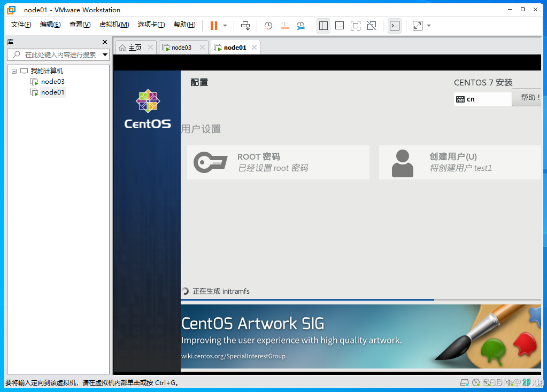Open the stretch display options dropdown arrow

click(x=429, y=26)
